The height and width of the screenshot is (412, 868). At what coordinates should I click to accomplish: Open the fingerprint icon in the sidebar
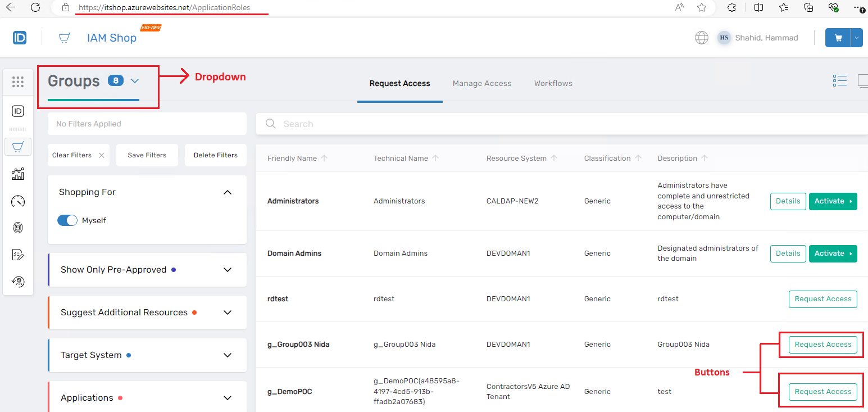pyautogui.click(x=18, y=228)
